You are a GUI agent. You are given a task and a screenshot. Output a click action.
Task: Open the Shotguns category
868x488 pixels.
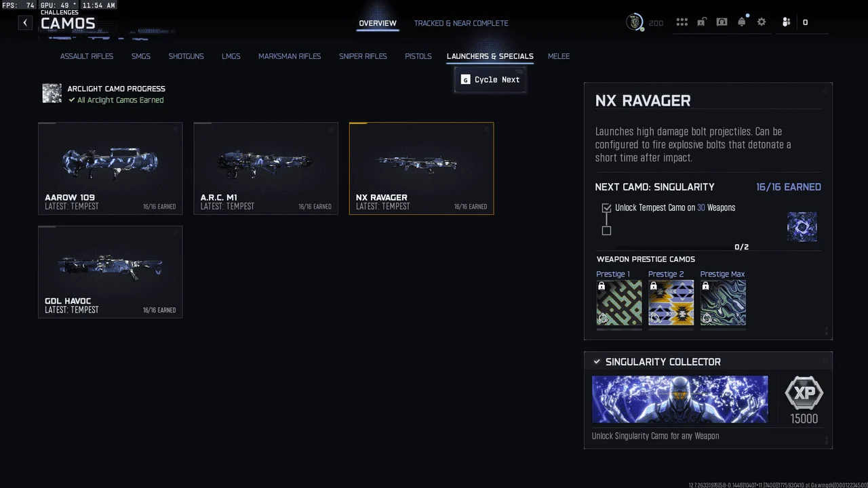point(186,56)
